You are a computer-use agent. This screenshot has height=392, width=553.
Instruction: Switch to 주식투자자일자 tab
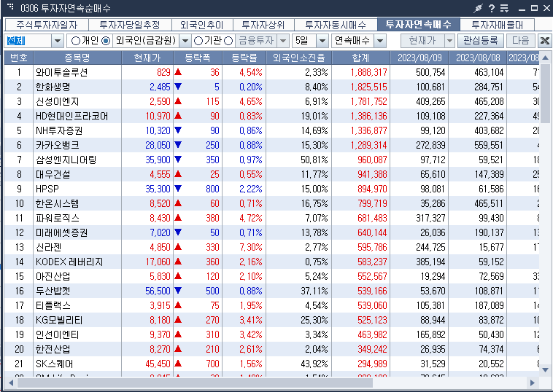(x=47, y=25)
